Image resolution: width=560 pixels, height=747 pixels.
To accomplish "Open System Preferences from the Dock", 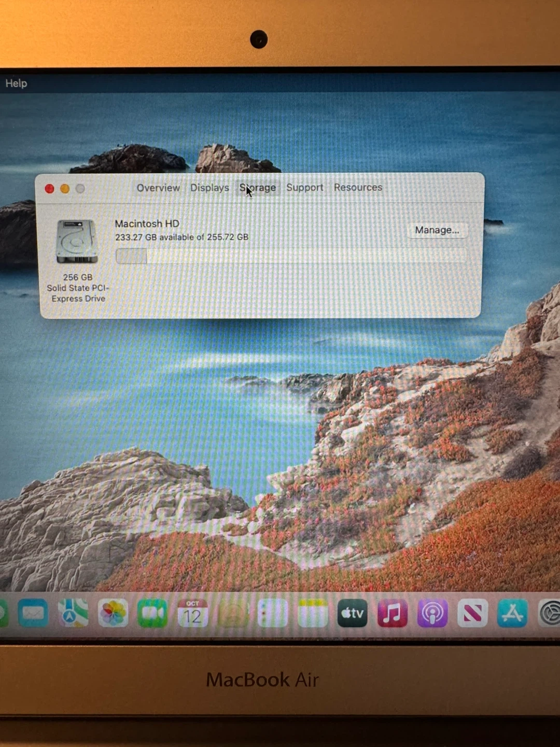I will pos(549,614).
